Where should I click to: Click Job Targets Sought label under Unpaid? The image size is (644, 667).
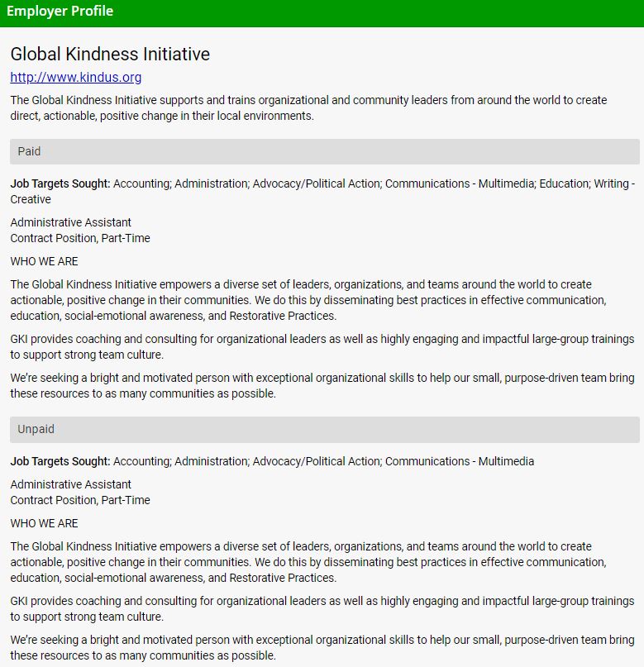pos(60,461)
